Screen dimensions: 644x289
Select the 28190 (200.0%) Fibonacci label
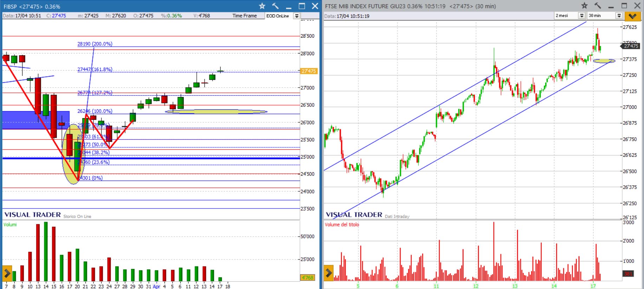[95, 44]
